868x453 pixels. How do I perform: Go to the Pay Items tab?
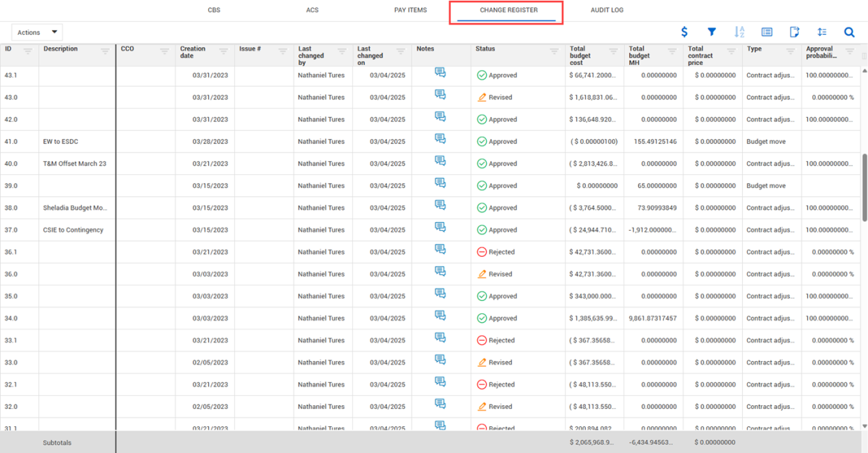coord(410,10)
